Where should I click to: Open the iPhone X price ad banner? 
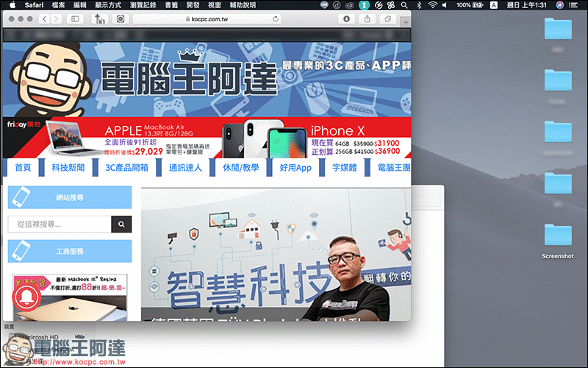[x=315, y=138]
